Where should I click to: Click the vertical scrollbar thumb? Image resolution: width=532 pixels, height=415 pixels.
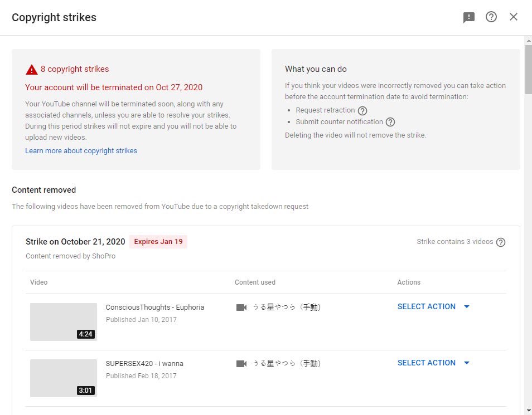(x=528, y=69)
